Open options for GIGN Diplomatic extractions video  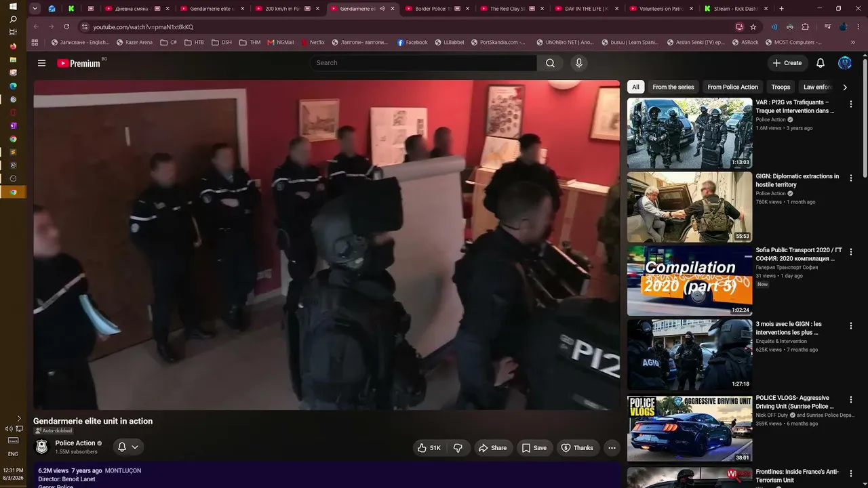(x=851, y=178)
